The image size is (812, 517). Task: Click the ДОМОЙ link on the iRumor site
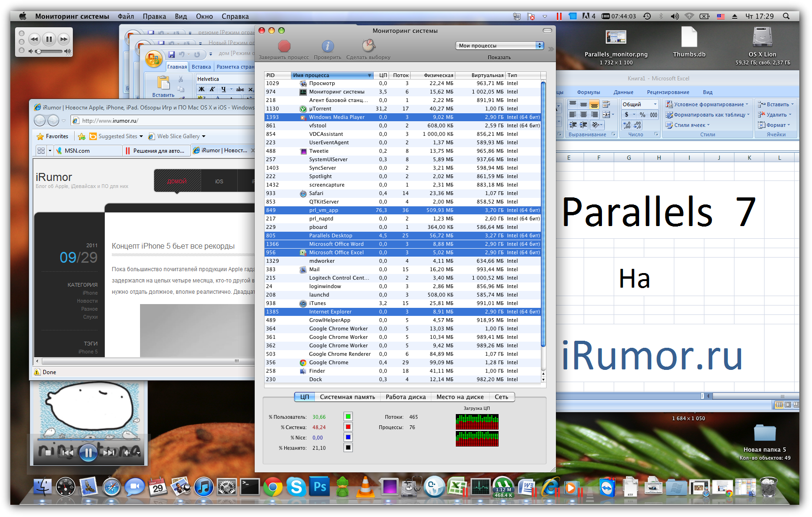click(177, 181)
